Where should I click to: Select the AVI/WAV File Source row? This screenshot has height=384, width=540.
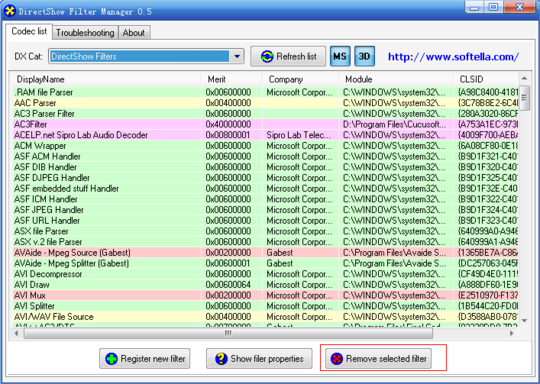click(266, 316)
